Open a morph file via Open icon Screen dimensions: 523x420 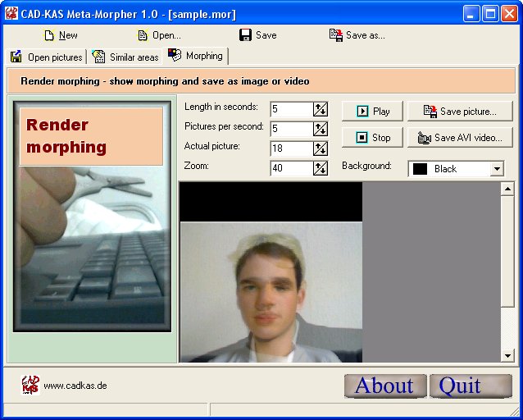143,35
